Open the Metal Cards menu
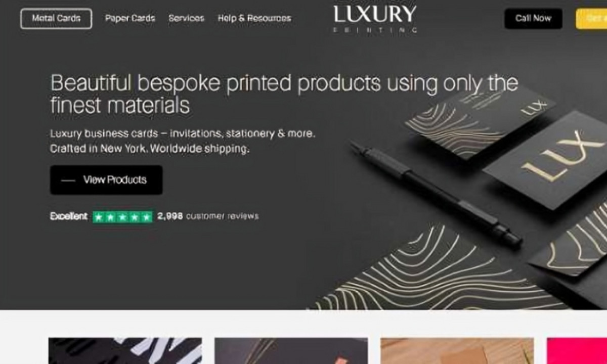The image size is (607, 364). pos(56,19)
